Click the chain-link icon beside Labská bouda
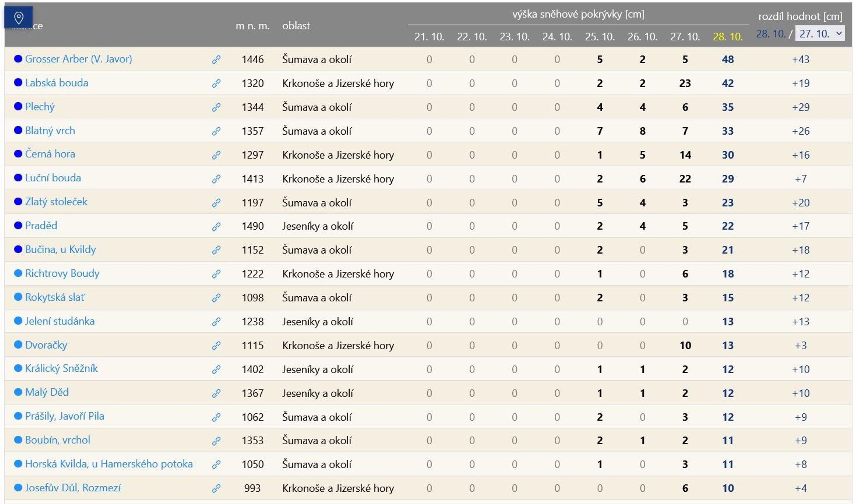Image resolution: width=857 pixels, height=504 pixels. 216,83
